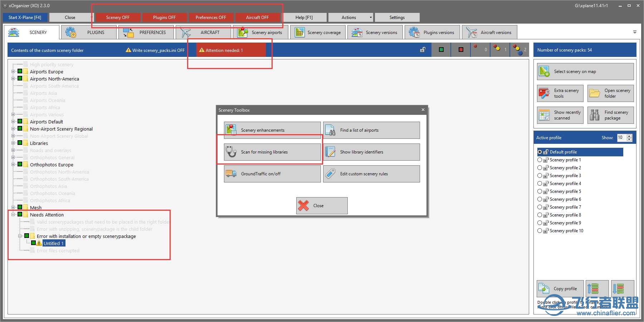This screenshot has width=644, height=322.
Task: Open Extra scenery tools
Action: pyautogui.click(x=560, y=93)
